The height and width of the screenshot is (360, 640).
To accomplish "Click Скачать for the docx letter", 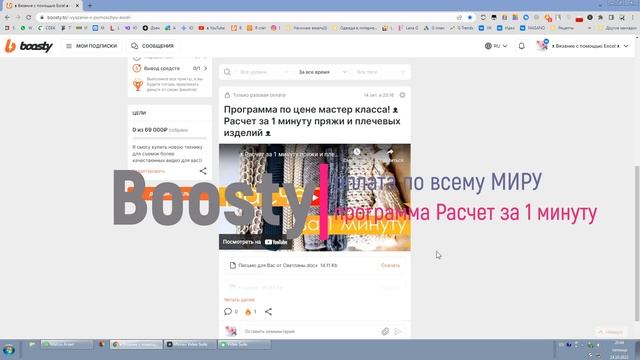I will pyautogui.click(x=390, y=265).
